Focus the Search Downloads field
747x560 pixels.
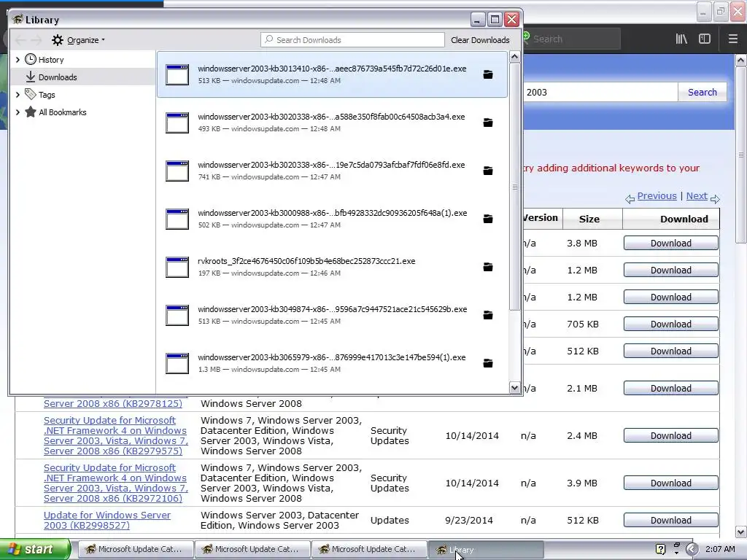pos(352,40)
